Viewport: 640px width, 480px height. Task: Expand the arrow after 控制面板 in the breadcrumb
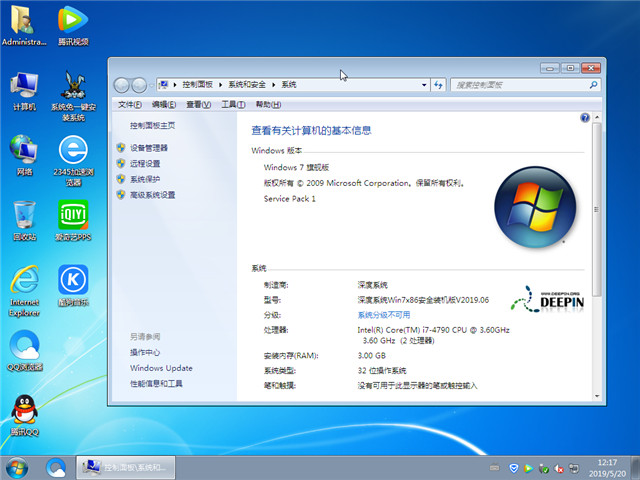tap(220, 84)
